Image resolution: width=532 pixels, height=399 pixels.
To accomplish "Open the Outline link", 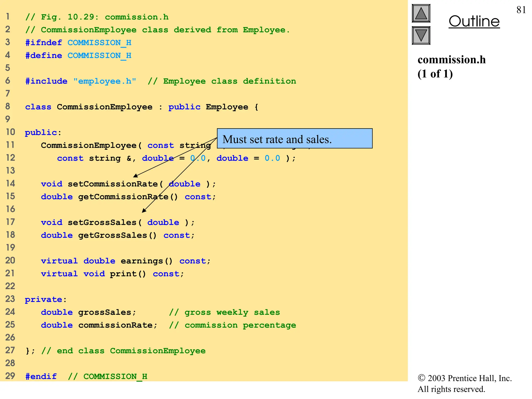I will (474, 21).
